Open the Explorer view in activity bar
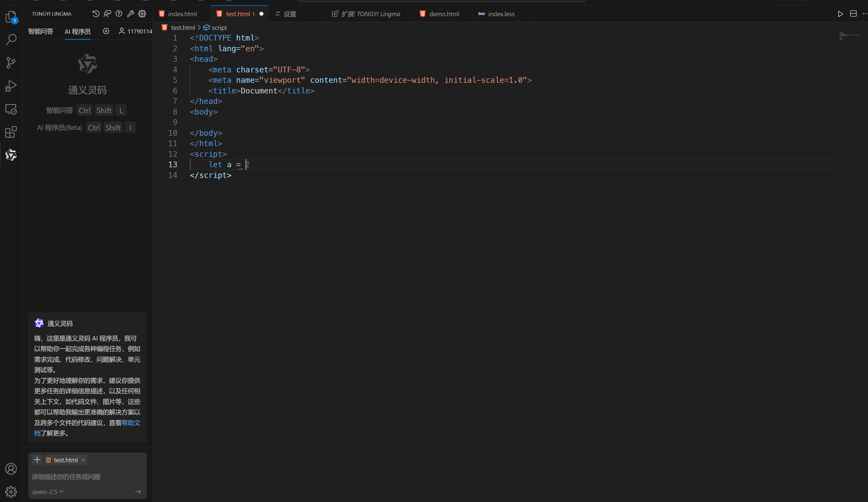Screen dimensions: 868x502 11,16
